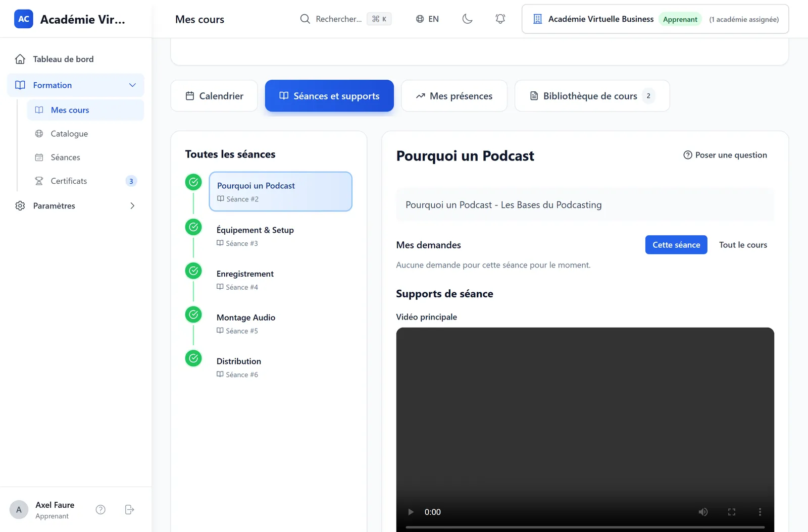Select session Pourquoi un Podcast
This screenshot has height=532, width=808.
click(x=280, y=192)
